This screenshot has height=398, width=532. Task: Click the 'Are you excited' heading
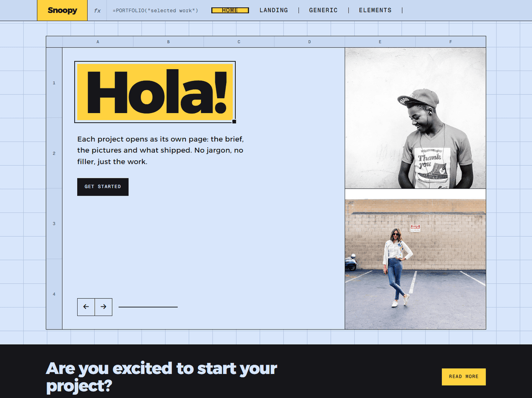[162, 377]
